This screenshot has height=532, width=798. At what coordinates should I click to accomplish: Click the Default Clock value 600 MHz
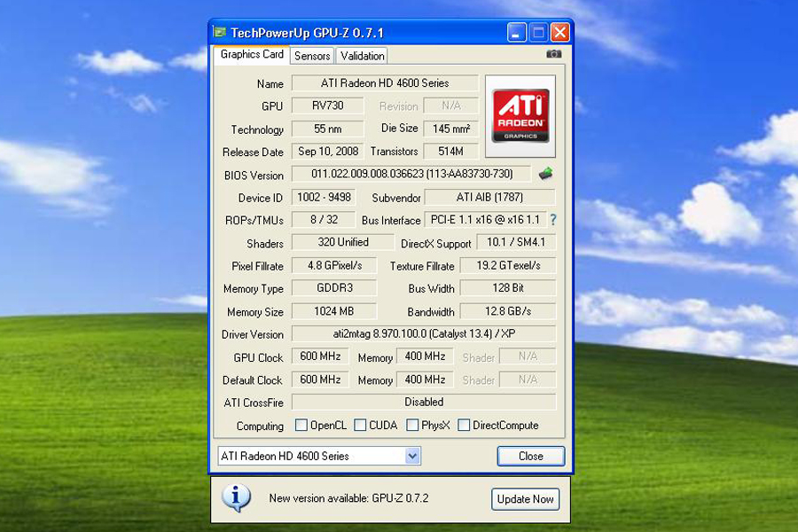pos(320,379)
